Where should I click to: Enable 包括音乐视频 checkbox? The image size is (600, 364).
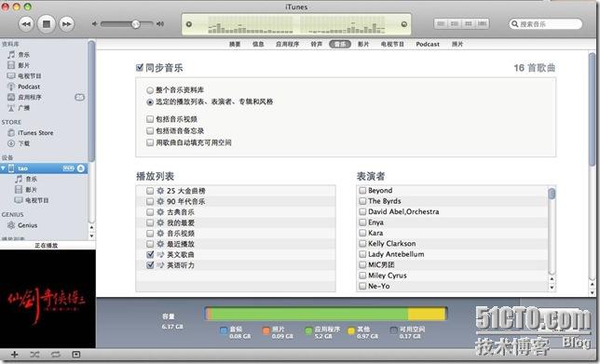click(150, 119)
